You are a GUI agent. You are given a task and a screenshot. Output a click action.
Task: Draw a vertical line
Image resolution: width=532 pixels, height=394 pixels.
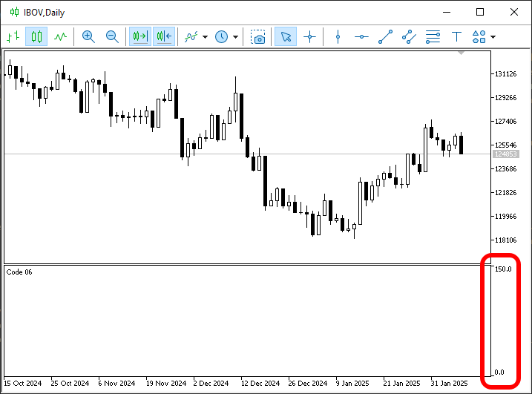pos(338,36)
